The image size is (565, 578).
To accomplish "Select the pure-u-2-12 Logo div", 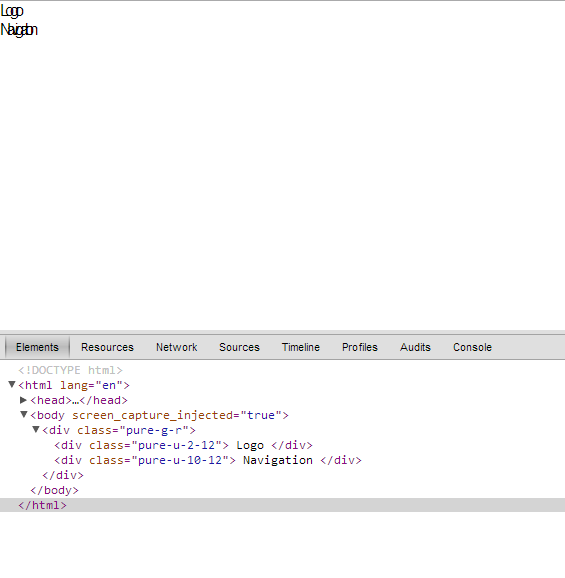I will (184, 445).
